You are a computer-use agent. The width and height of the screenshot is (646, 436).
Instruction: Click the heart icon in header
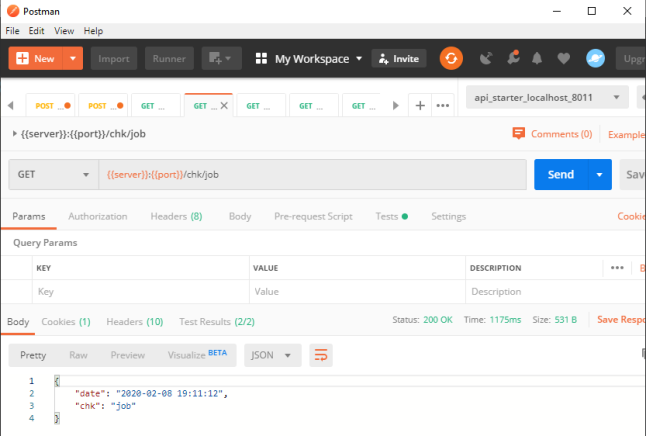564,59
